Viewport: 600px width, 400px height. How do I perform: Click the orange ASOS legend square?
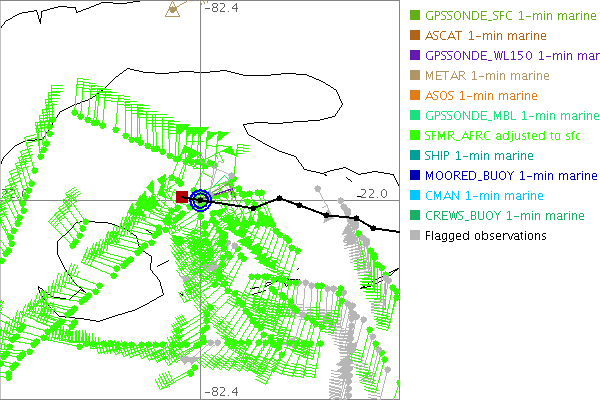coord(415,96)
